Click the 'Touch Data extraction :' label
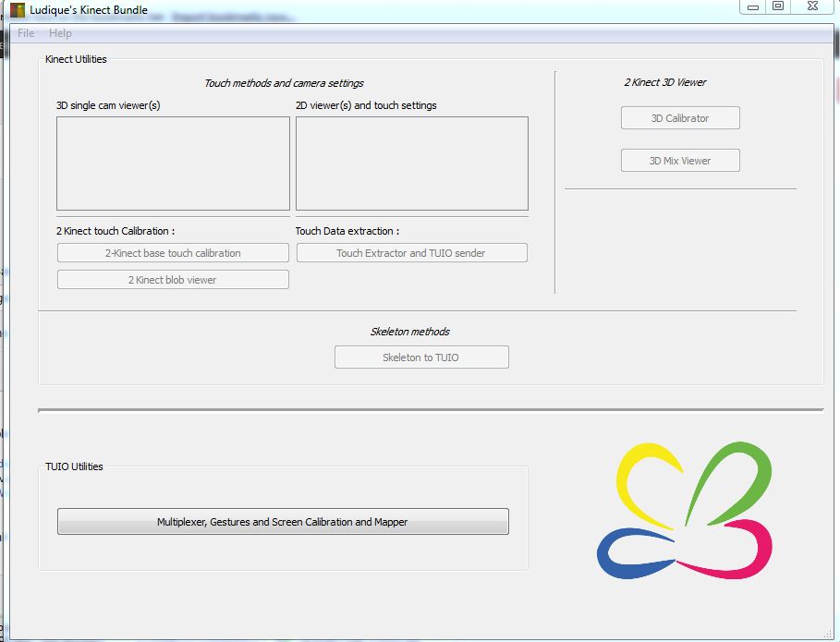This screenshot has height=642, width=840. [347, 231]
